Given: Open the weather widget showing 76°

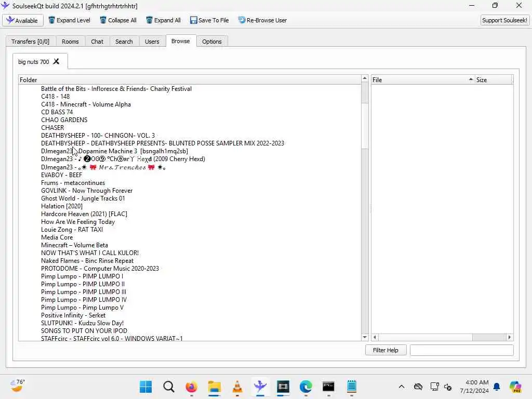Looking at the screenshot, I should (x=17, y=386).
